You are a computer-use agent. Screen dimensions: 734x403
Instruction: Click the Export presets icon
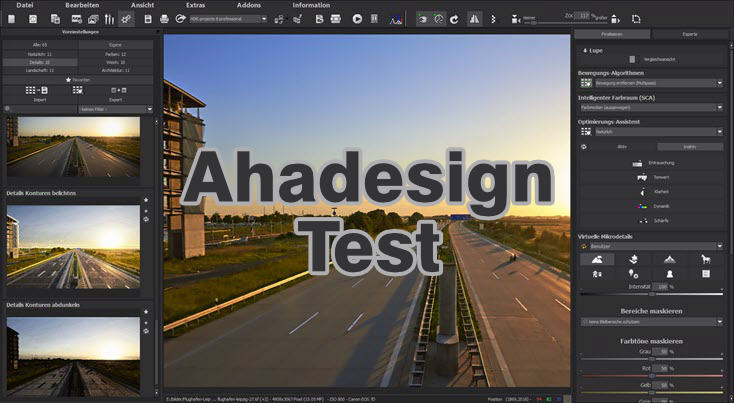tap(118, 90)
